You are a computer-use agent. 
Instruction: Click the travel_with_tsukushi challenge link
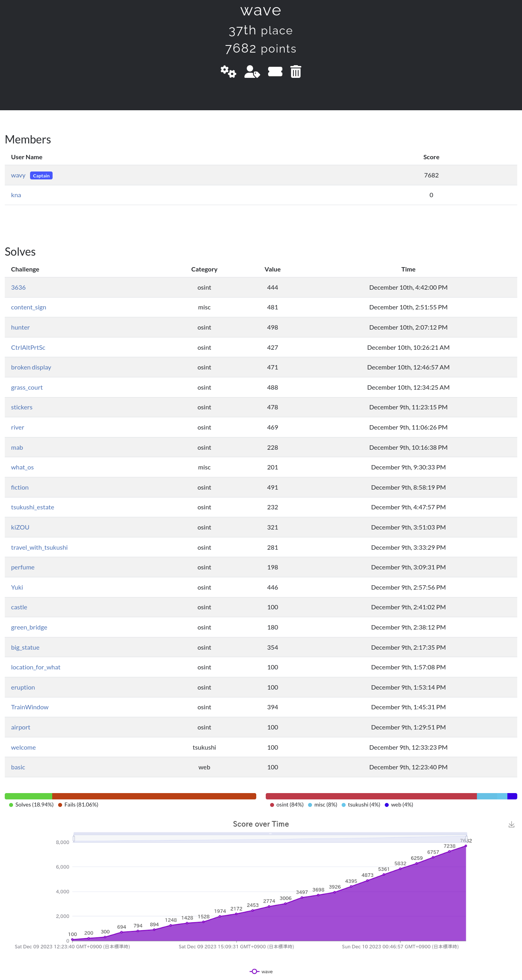(39, 548)
